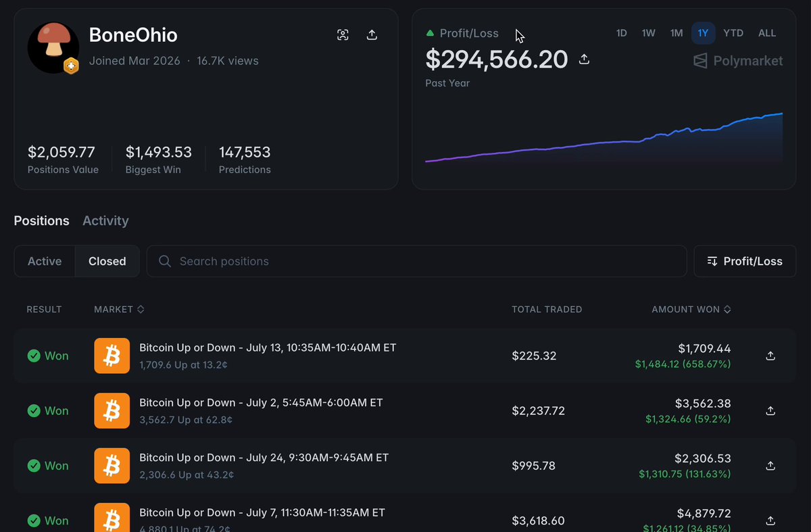Click Bitcoin icon for July 2 market

point(112,410)
